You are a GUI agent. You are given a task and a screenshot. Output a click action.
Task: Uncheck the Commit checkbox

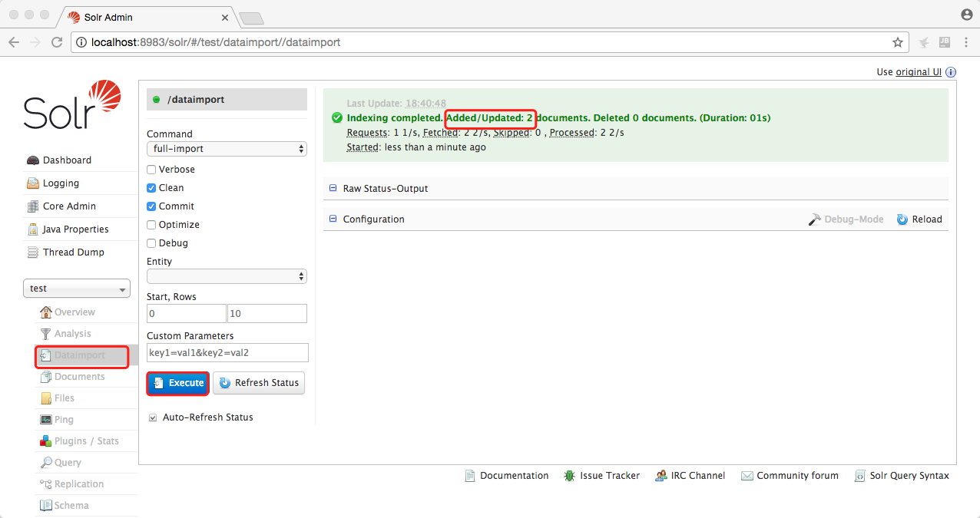[x=151, y=206]
